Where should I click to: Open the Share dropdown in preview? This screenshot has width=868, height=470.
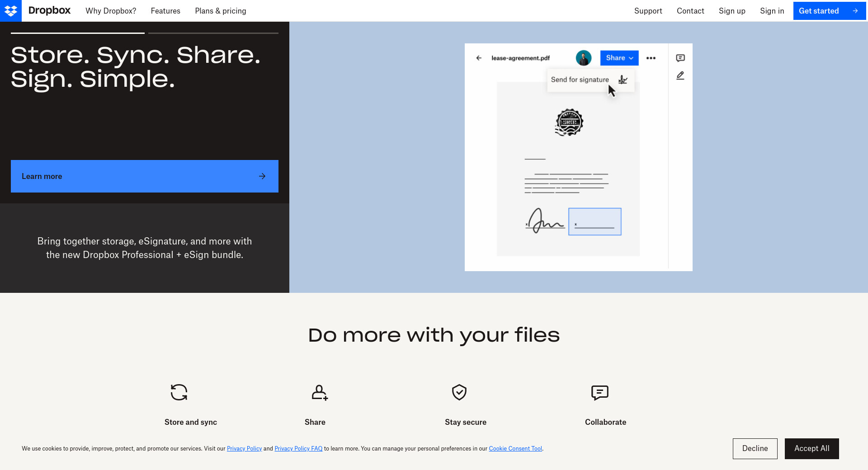click(x=619, y=58)
